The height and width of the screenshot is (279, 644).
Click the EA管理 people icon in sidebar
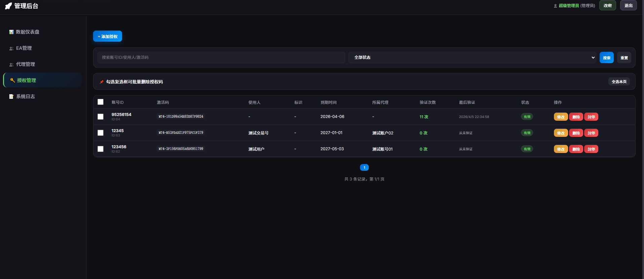pos(11,48)
